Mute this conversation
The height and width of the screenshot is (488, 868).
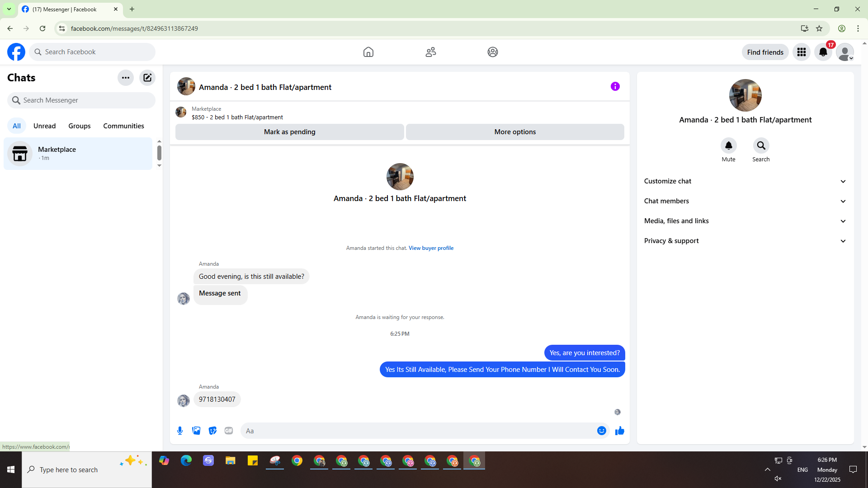pyautogui.click(x=728, y=146)
